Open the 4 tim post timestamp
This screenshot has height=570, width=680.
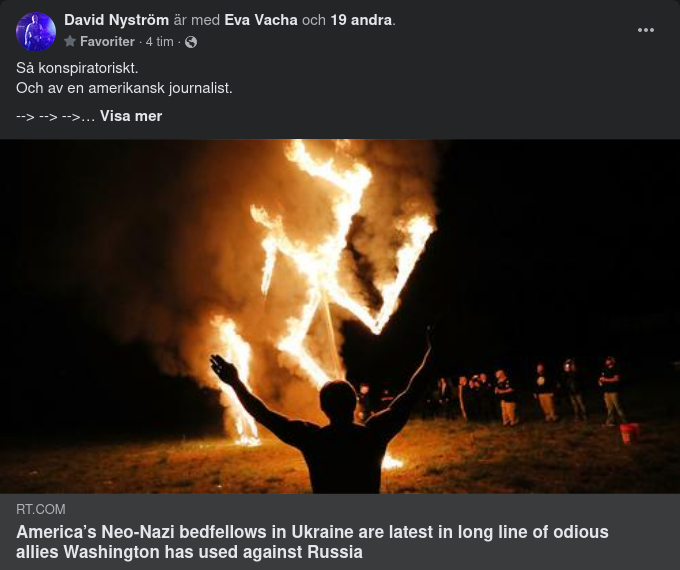[159, 42]
